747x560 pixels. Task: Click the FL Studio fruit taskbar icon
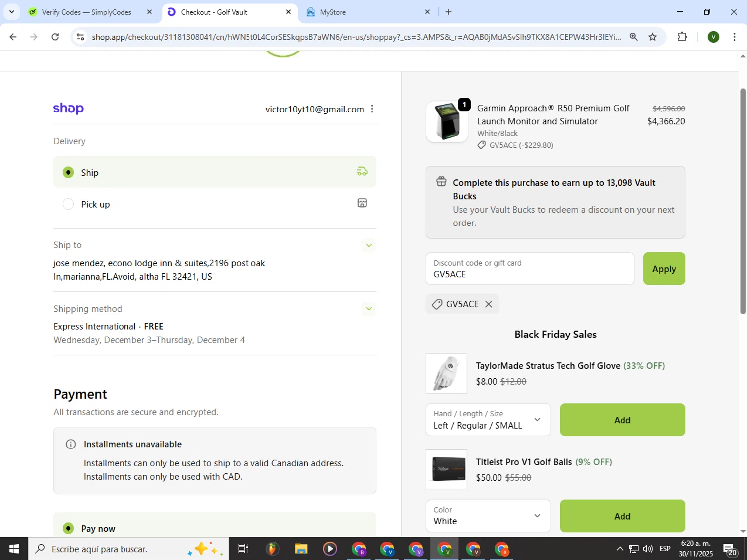[272, 549]
